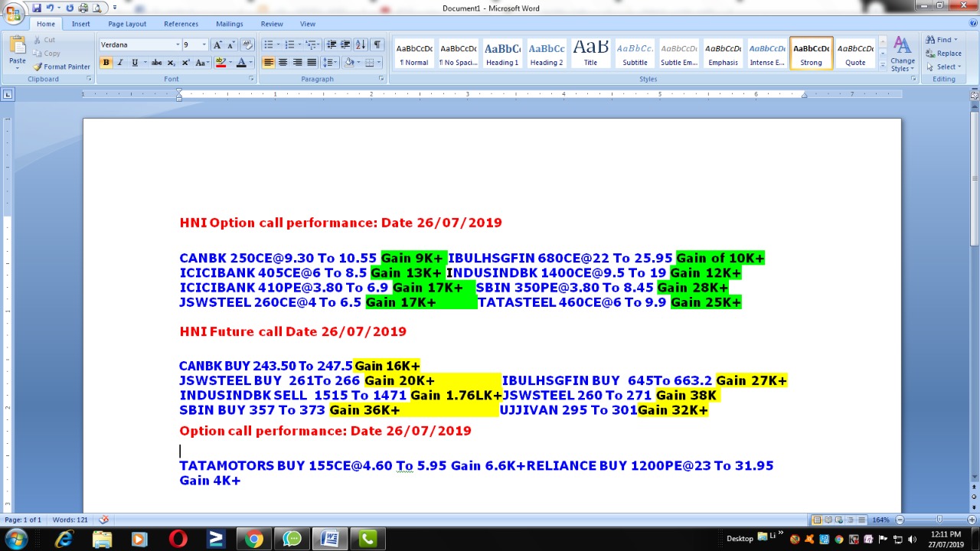980x551 pixels.
Task: Expand the Styles gallery More arrow
Action: click(x=882, y=67)
